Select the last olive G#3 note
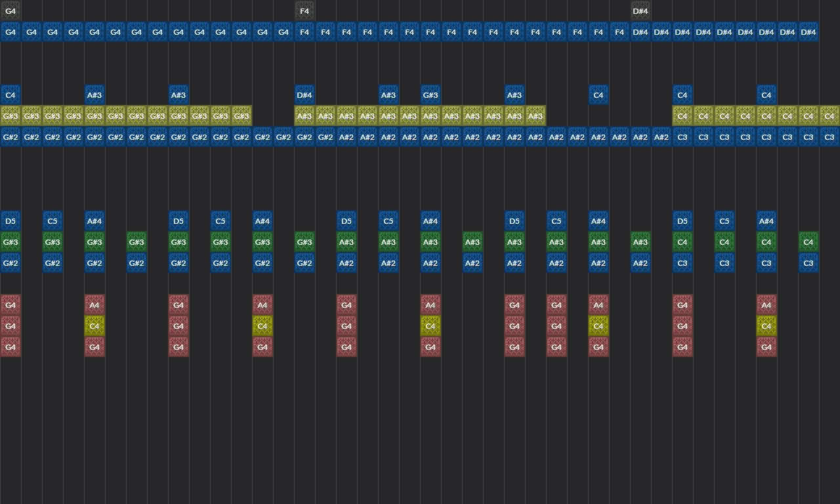This screenshot has width=840, height=504. [241, 116]
